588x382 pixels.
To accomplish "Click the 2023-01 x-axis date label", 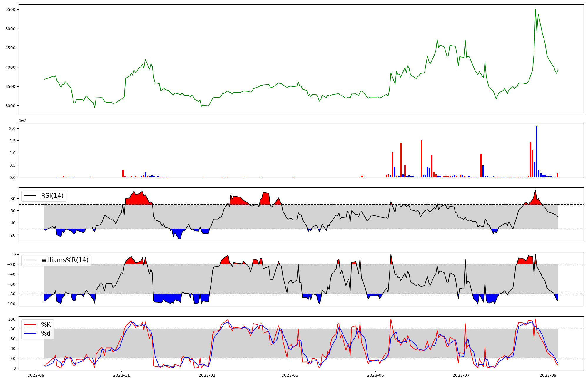I will 207,375.
